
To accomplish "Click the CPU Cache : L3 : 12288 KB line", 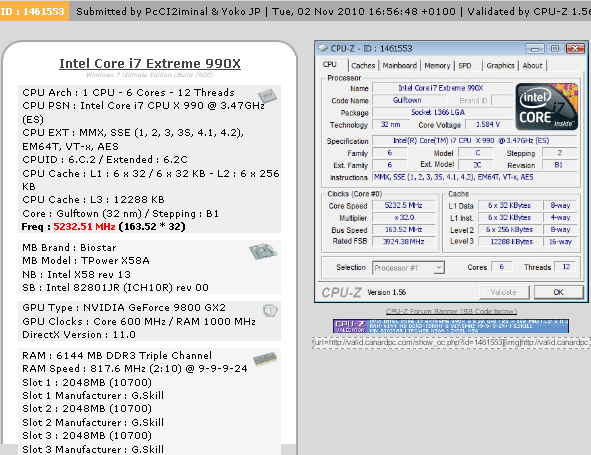I will [x=93, y=199].
